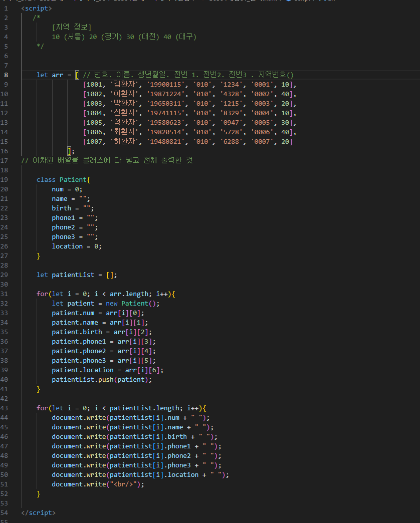Click the 'arr' variable in the let declaration

(x=58, y=75)
